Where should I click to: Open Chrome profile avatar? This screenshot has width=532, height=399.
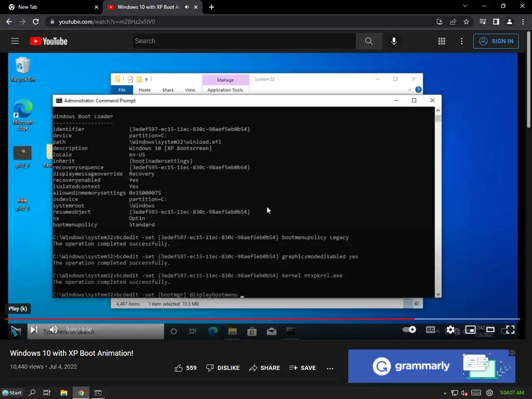coord(510,22)
